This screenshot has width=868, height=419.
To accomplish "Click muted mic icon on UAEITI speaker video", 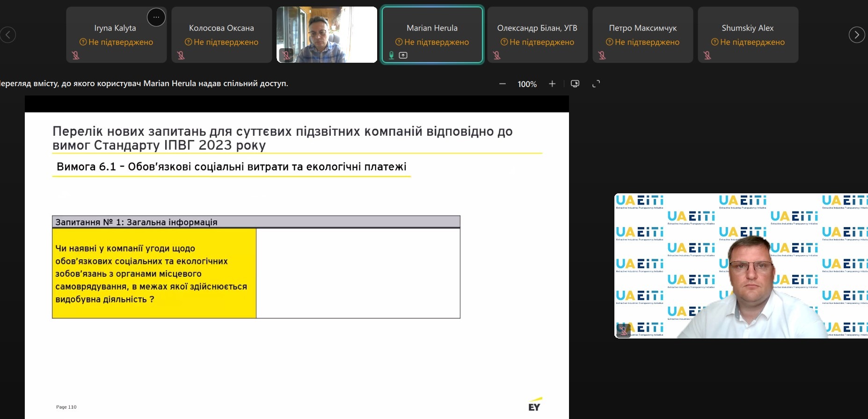I will click(623, 330).
